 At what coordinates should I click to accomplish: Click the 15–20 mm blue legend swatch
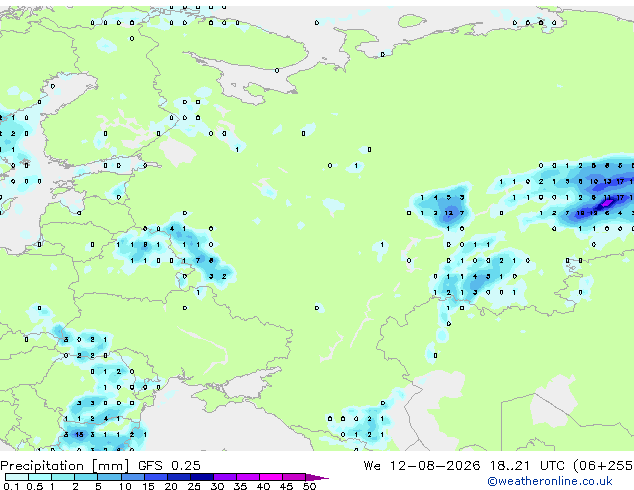(x=156, y=477)
